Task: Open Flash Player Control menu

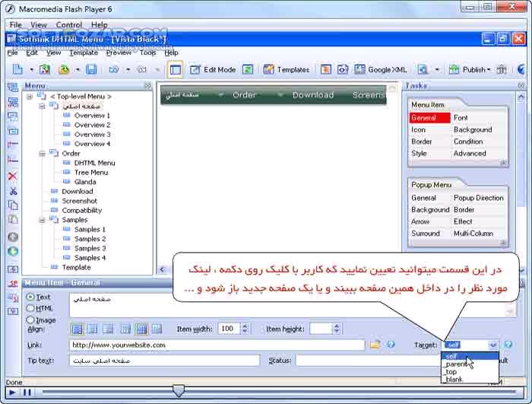Action: point(69,25)
